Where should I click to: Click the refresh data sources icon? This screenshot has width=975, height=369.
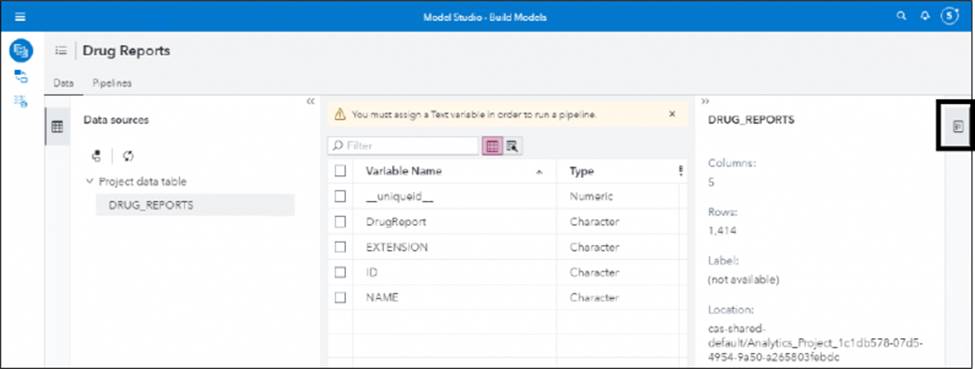(x=128, y=156)
